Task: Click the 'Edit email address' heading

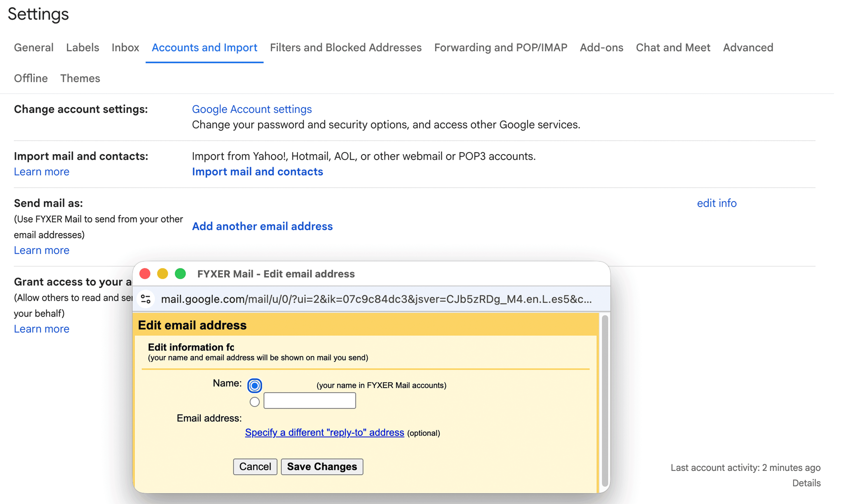Action: pyautogui.click(x=192, y=325)
